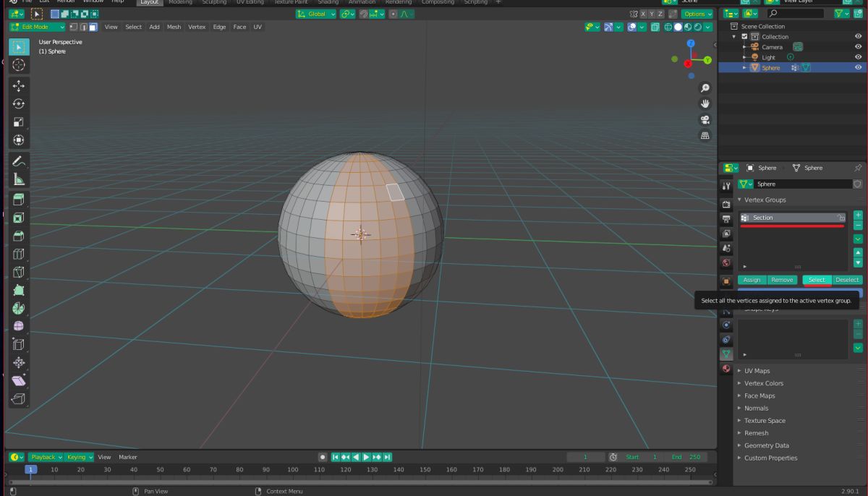Activate the Spin tool
The height and width of the screenshot is (496, 868).
pyautogui.click(x=19, y=308)
